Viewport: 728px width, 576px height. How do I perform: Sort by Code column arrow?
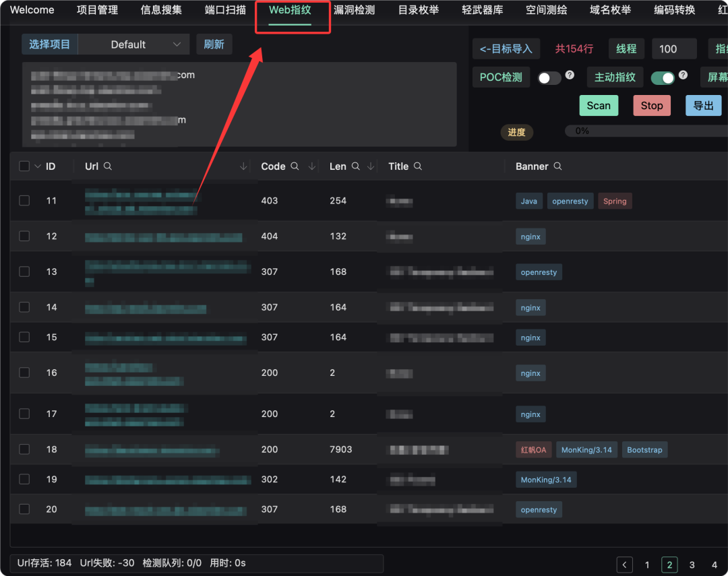coord(312,166)
